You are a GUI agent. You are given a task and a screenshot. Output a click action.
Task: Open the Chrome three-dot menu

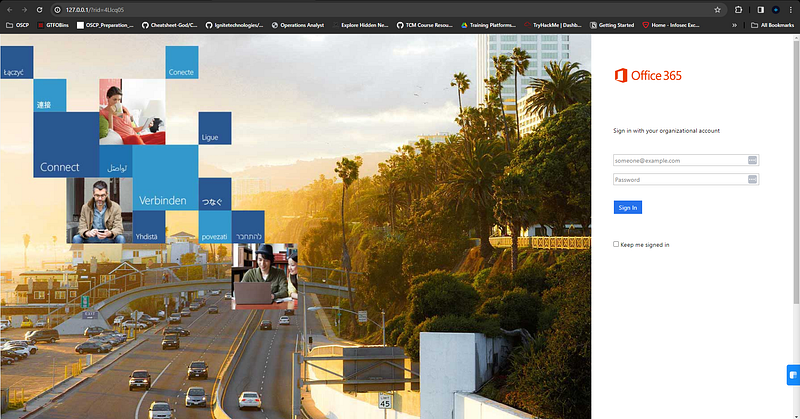click(791, 10)
